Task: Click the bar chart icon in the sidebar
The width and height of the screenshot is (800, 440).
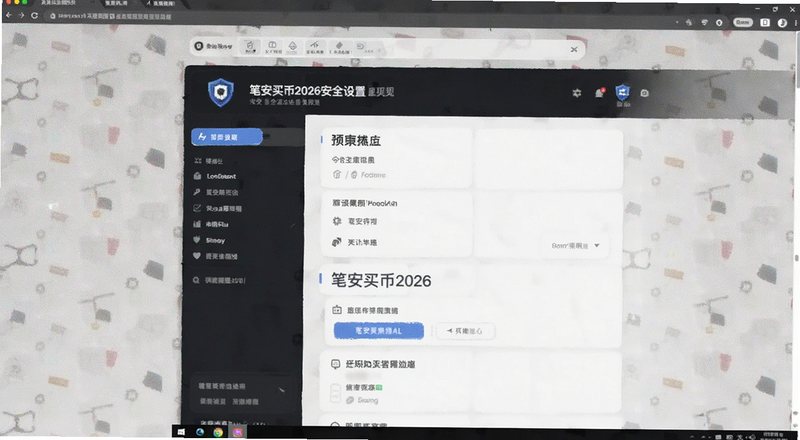Action: click(x=197, y=224)
